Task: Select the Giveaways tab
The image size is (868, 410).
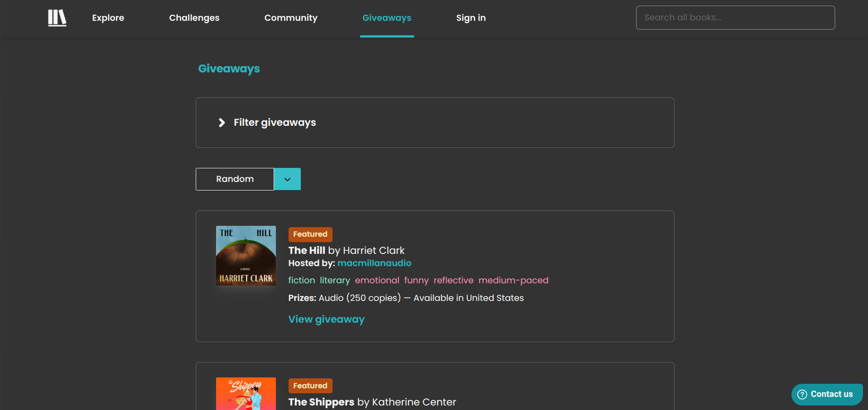Action: point(386,18)
